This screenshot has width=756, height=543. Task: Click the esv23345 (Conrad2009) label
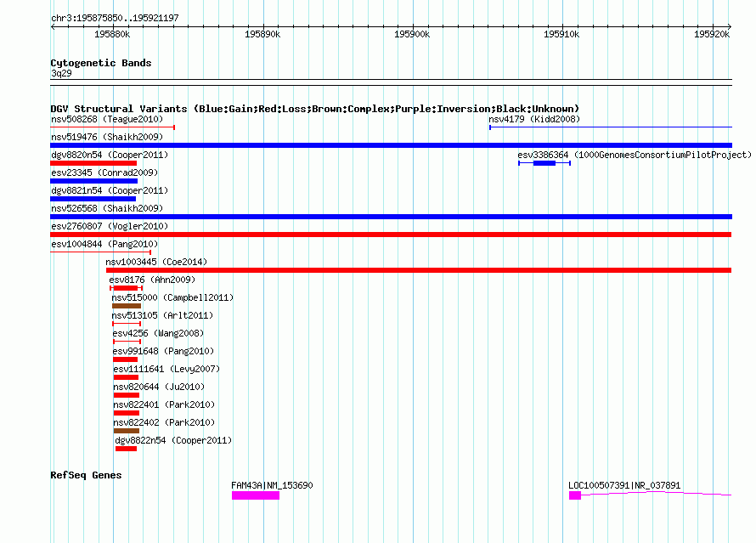click(x=104, y=173)
